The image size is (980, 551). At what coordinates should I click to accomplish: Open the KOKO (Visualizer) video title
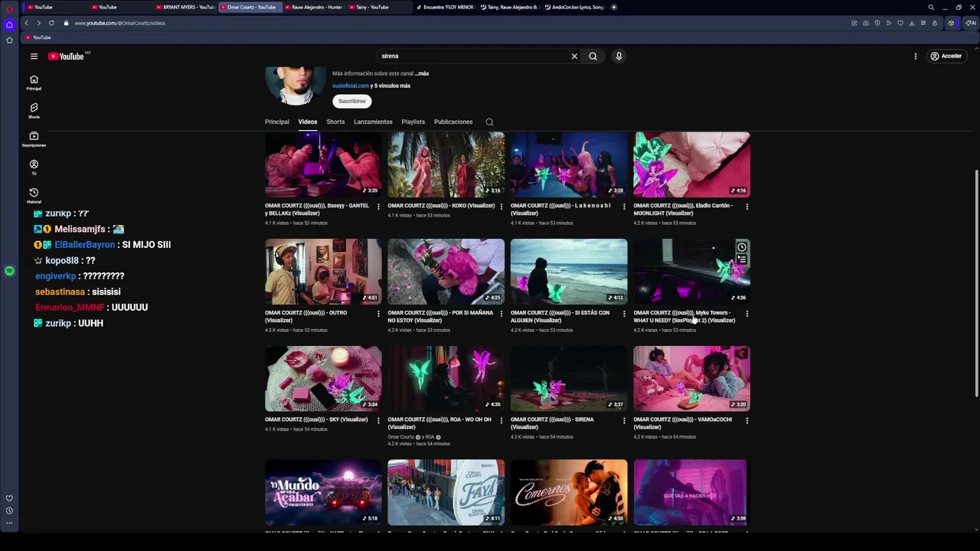441,205
